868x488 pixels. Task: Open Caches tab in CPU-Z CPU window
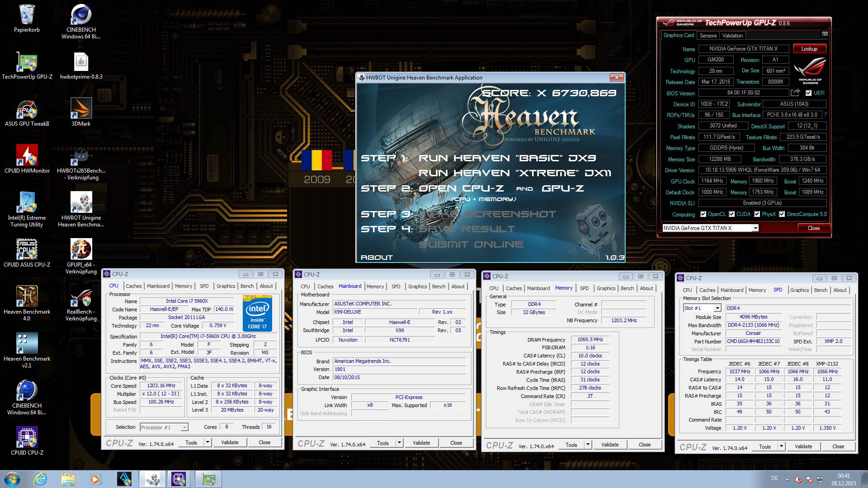[133, 286]
